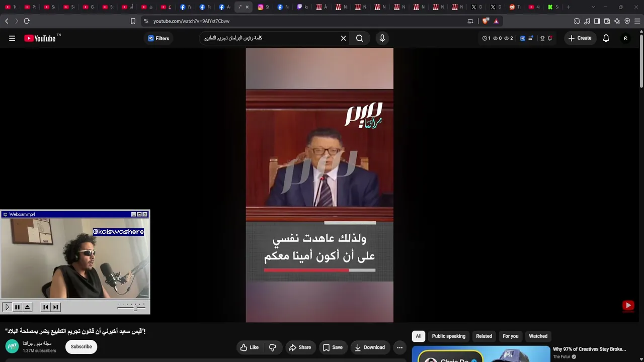
Task: Skip to previous in Webcam.mp4 window
Action: [45, 307]
